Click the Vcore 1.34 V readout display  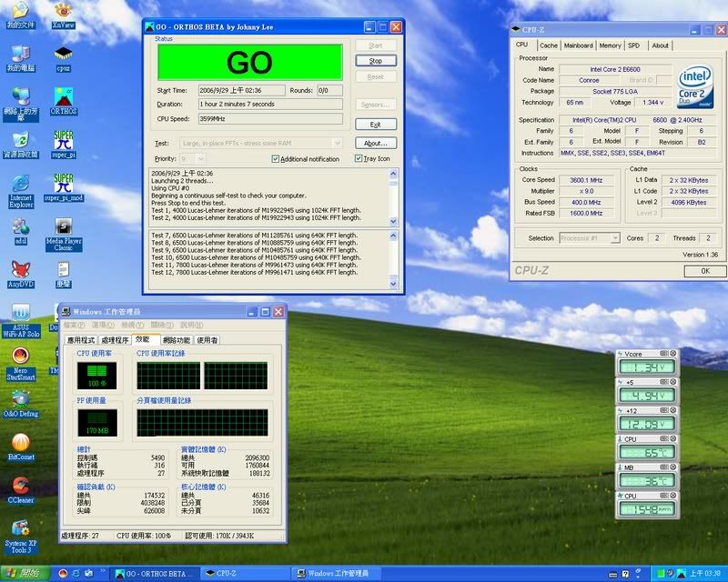(x=645, y=367)
